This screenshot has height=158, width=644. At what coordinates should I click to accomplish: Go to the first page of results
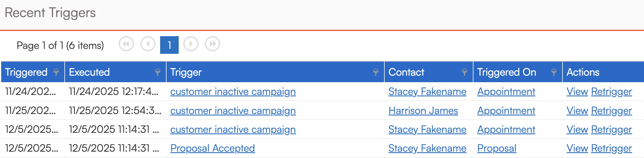[126, 44]
